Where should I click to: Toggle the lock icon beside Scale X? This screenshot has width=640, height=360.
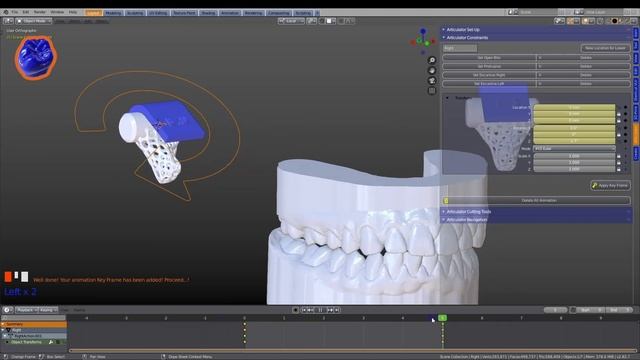619,156
